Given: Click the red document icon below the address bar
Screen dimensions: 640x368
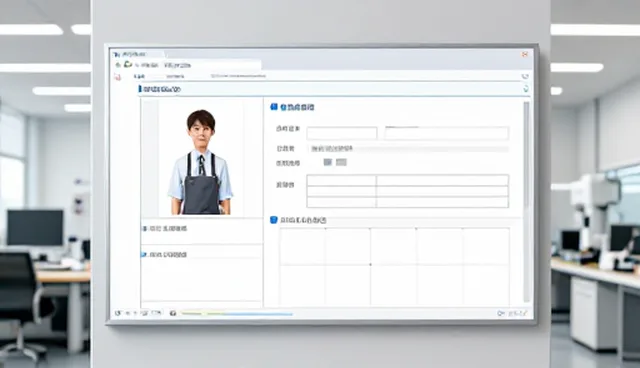Looking at the screenshot, I should (x=118, y=77).
